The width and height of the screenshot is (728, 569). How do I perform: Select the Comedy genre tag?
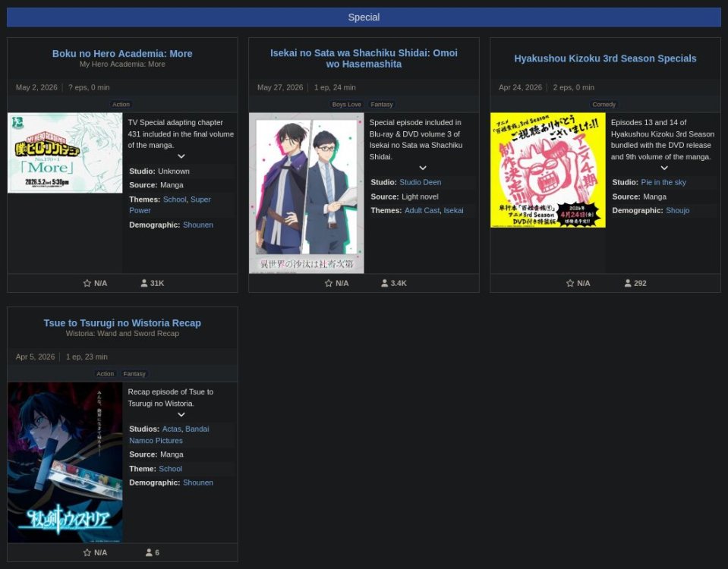pos(604,104)
